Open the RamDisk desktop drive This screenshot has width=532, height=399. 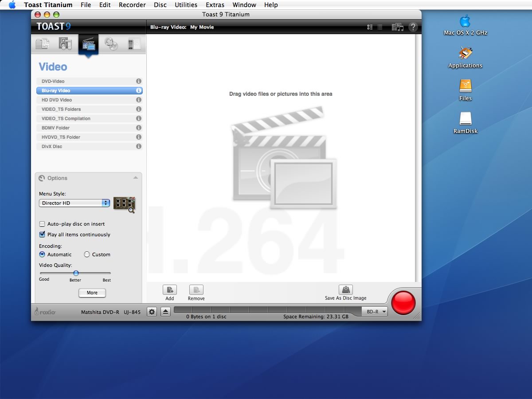point(465,119)
